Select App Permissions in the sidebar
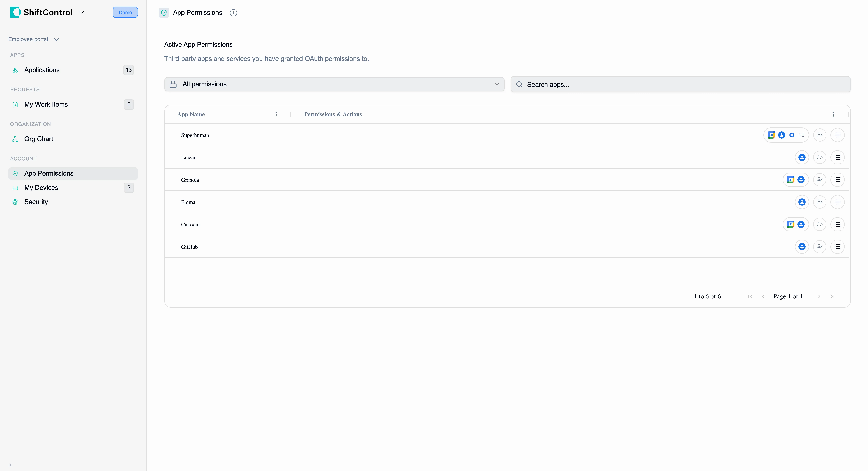Viewport: 868px width, 471px height. pyautogui.click(x=73, y=173)
